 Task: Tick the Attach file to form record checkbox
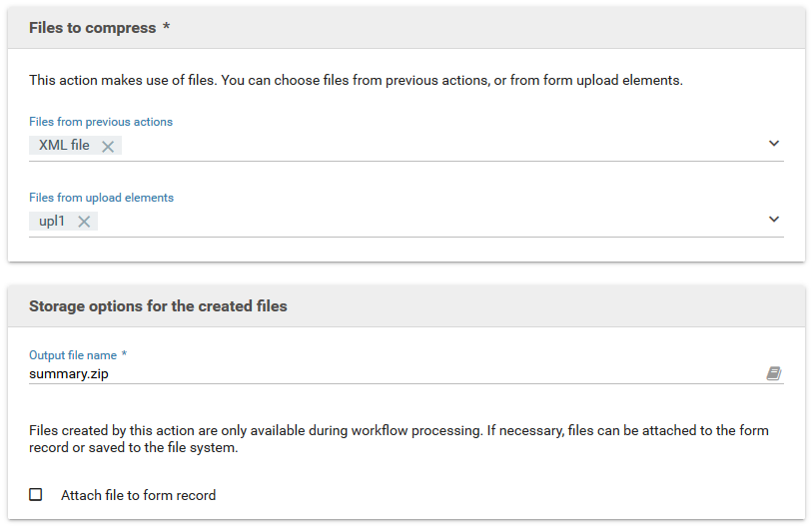tap(36, 494)
